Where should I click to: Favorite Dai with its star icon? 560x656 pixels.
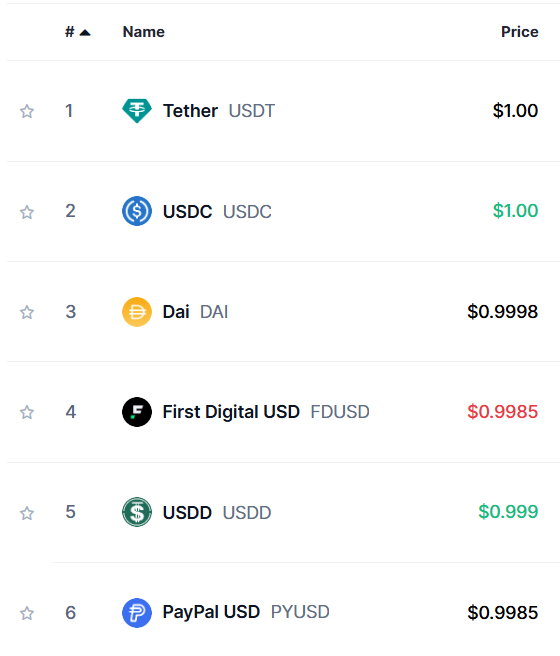(27, 312)
